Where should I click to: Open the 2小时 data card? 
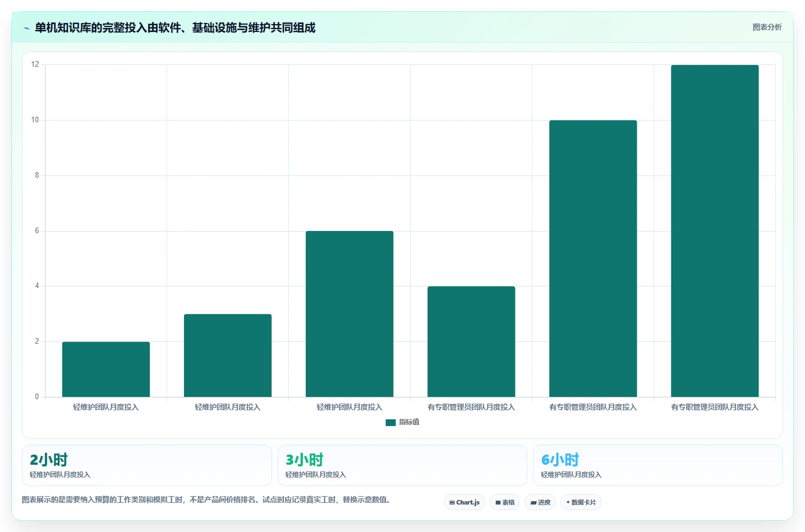(147, 465)
